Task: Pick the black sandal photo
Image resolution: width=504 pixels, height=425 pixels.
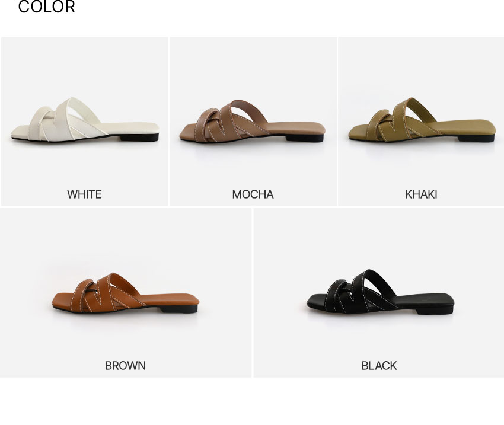Action: (380, 292)
